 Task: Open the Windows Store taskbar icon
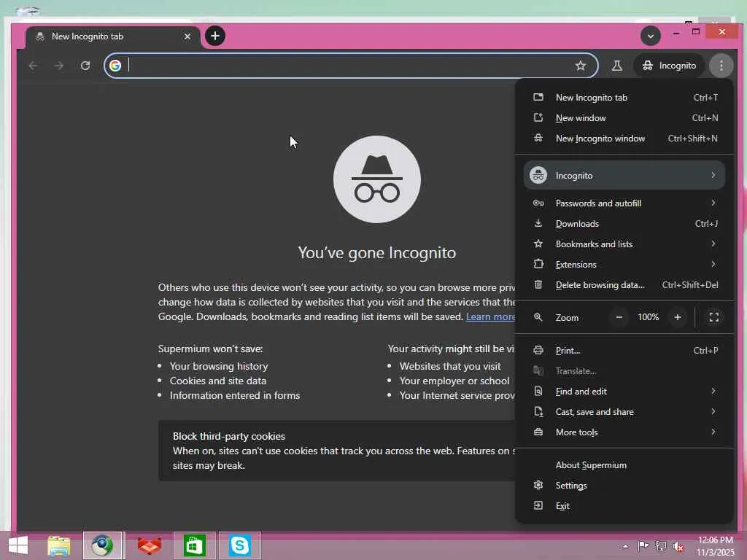coord(194,545)
